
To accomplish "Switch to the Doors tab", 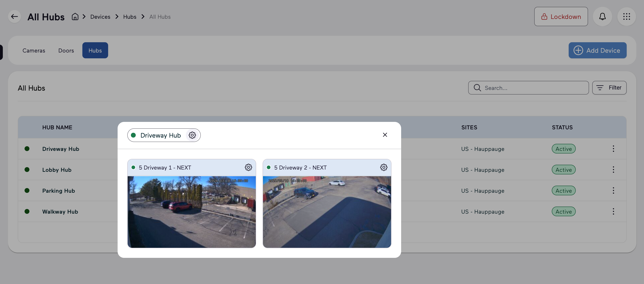I will tap(66, 50).
